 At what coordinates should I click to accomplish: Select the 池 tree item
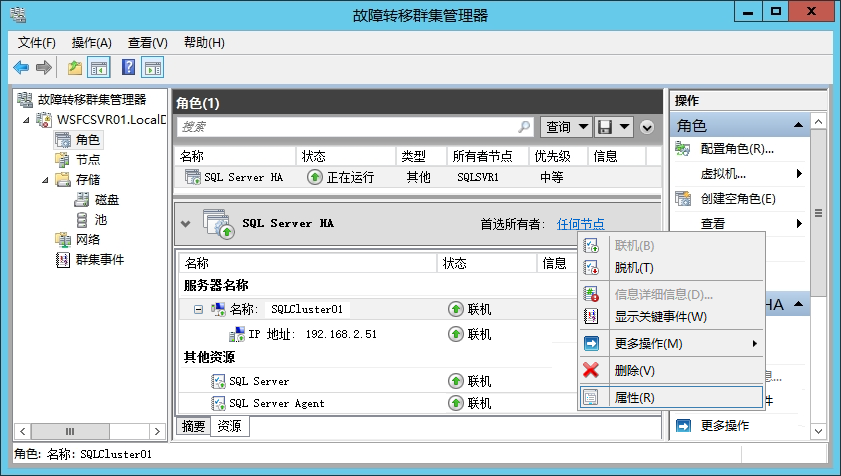click(92, 220)
